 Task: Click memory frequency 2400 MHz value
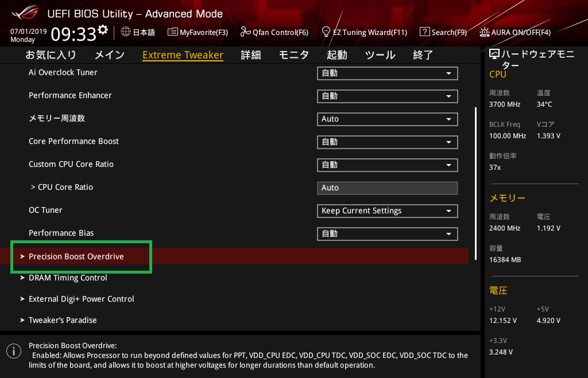pyautogui.click(x=505, y=228)
